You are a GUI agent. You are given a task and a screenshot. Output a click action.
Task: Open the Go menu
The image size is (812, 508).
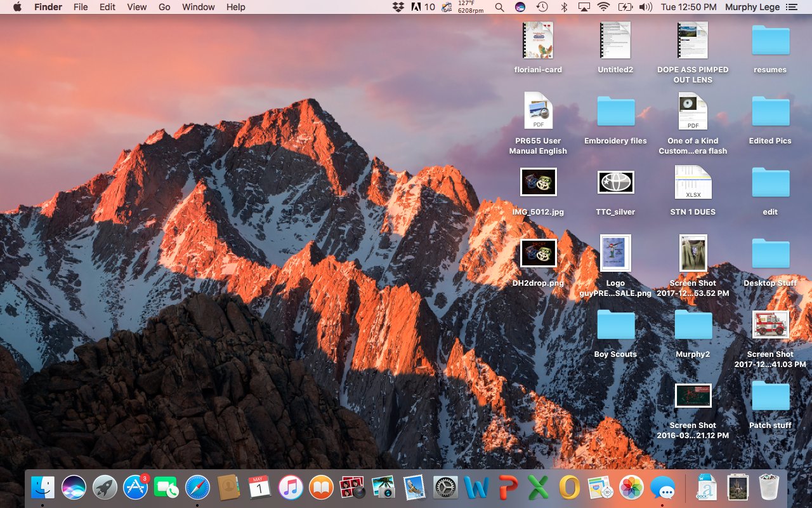[164, 7]
